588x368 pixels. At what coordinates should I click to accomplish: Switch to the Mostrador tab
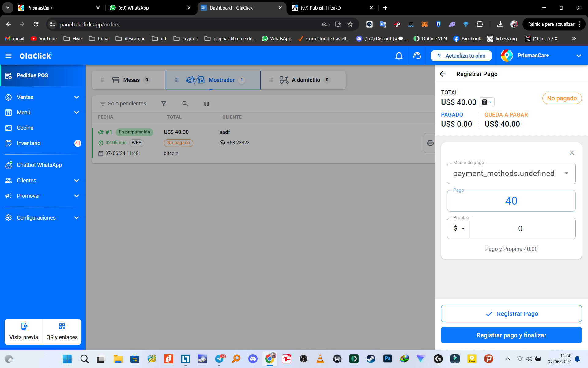[213, 80]
